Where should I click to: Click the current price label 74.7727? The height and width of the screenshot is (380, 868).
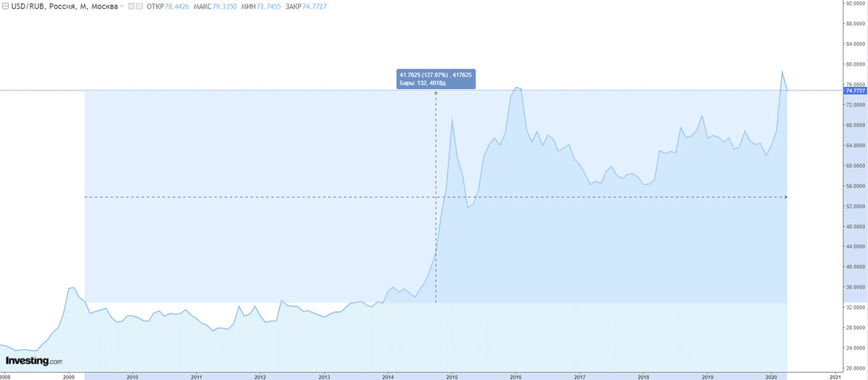[x=856, y=90]
